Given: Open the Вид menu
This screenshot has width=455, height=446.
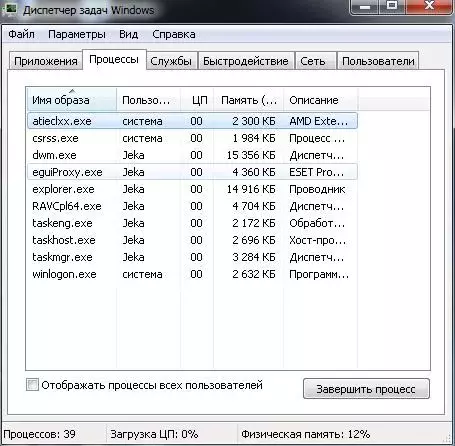Looking at the screenshot, I should tap(128, 34).
